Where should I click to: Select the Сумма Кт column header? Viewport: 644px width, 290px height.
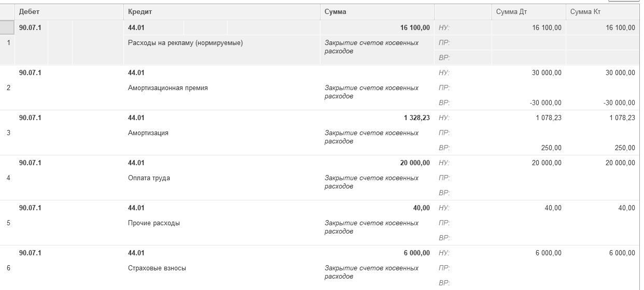coord(584,12)
